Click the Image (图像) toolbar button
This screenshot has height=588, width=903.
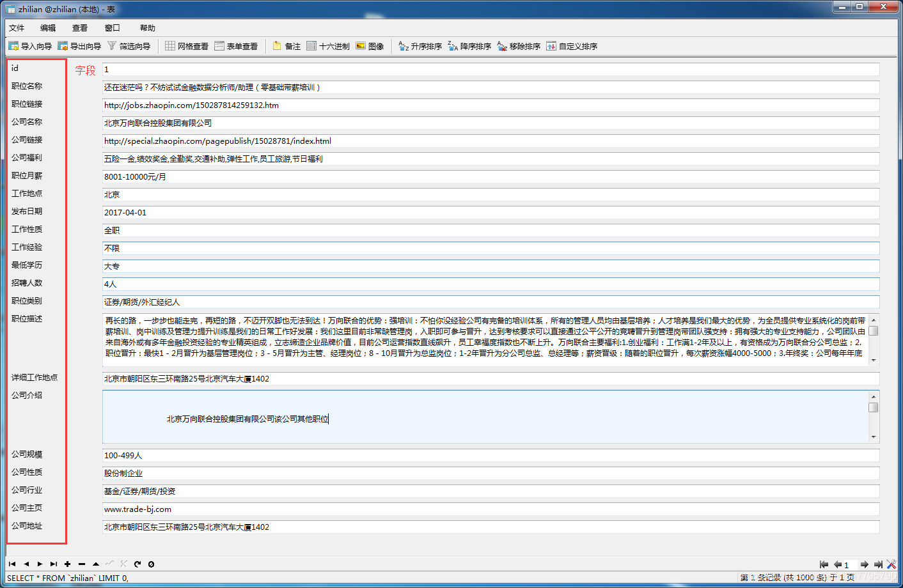[370, 46]
